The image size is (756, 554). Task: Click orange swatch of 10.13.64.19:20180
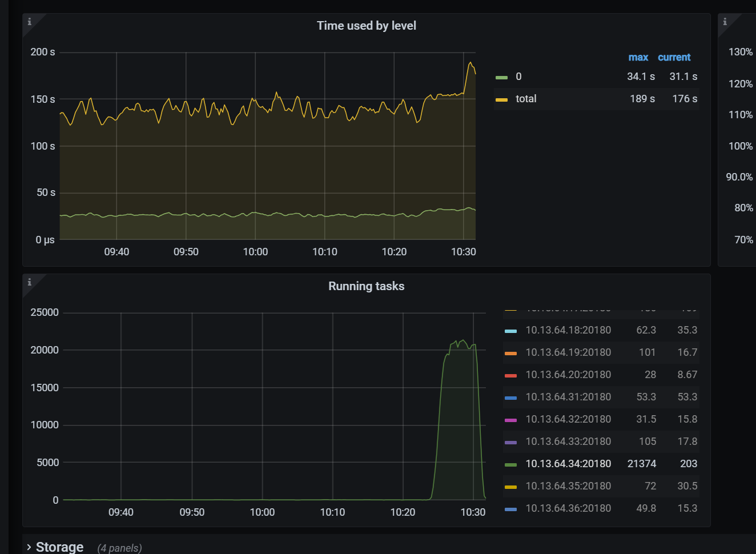click(x=510, y=353)
